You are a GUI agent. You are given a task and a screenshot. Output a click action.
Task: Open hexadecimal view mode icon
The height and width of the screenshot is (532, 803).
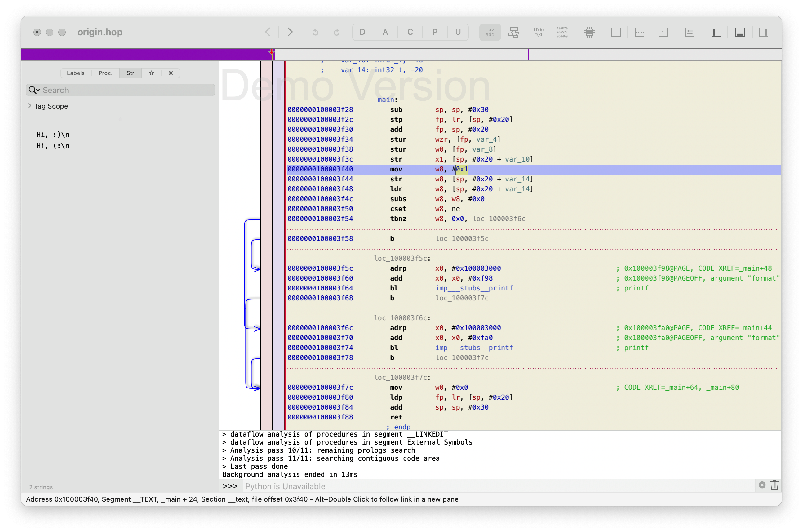pyautogui.click(x=562, y=32)
